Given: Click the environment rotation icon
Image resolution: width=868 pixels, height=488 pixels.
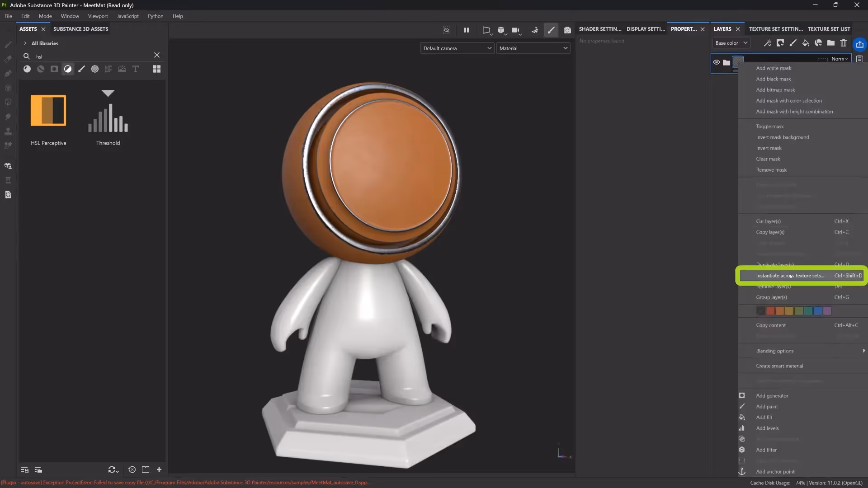Looking at the screenshot, I should 535,30.
